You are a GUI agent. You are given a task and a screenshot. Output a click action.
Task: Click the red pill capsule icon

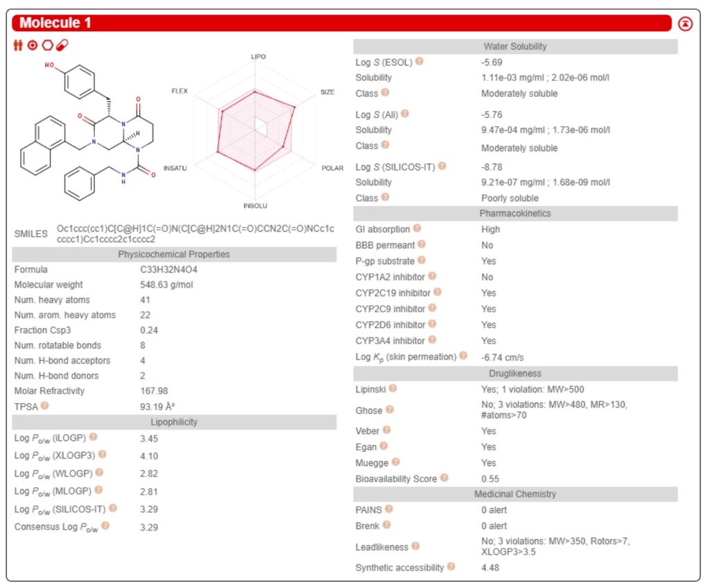tap(62, 44)
